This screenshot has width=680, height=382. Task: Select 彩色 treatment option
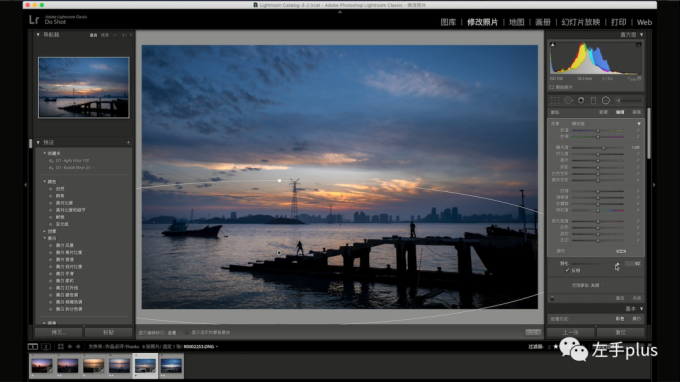(x=620, y=319)
